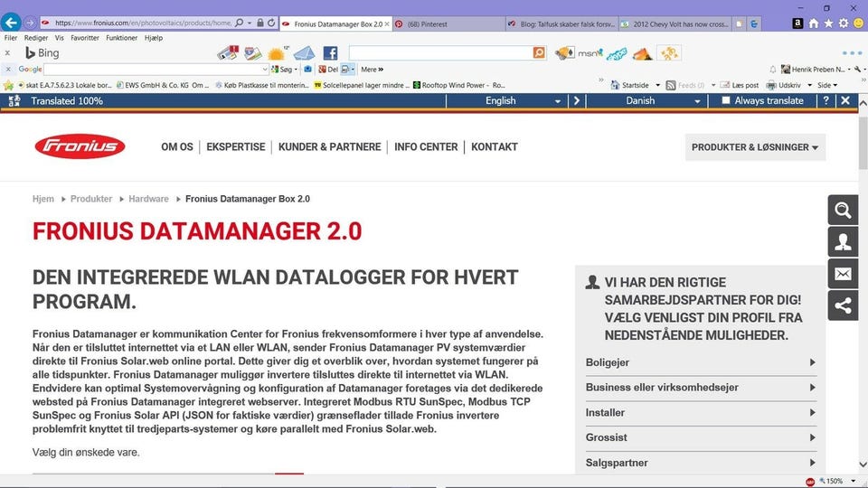
Task: Expand the Installer option
Action: pyautogui.click(x=700, y=413)
